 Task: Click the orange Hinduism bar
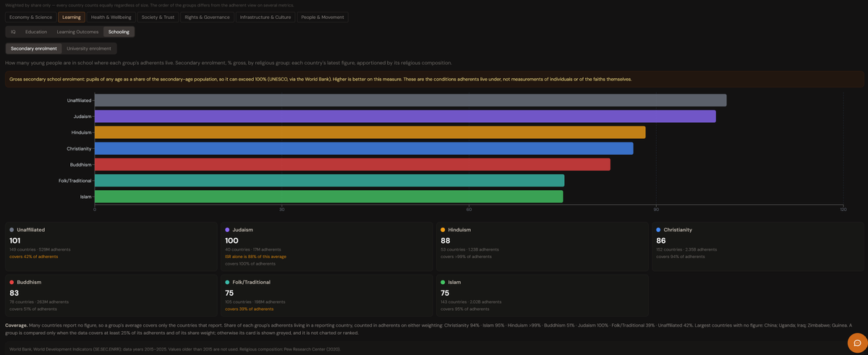[370, 132]
